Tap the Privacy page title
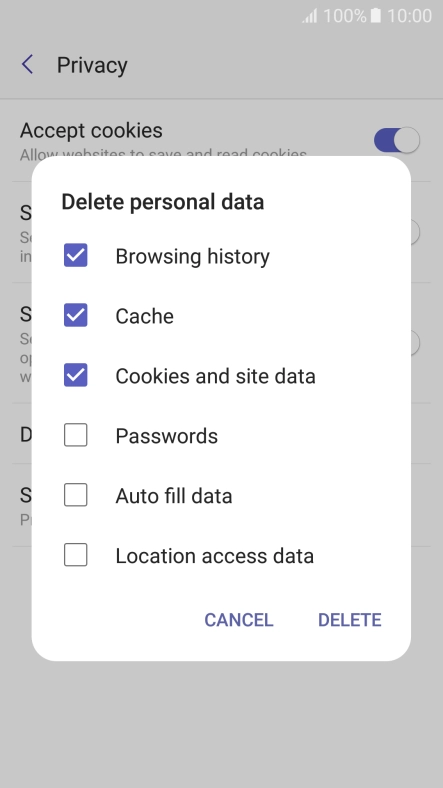Screen dimensions: 443x788 click(x=92, y=65)
